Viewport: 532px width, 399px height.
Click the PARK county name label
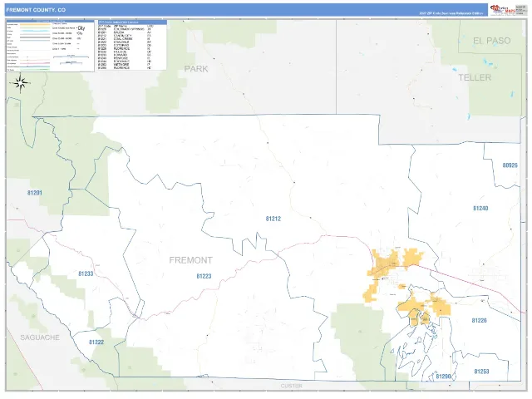click(196, 69)
